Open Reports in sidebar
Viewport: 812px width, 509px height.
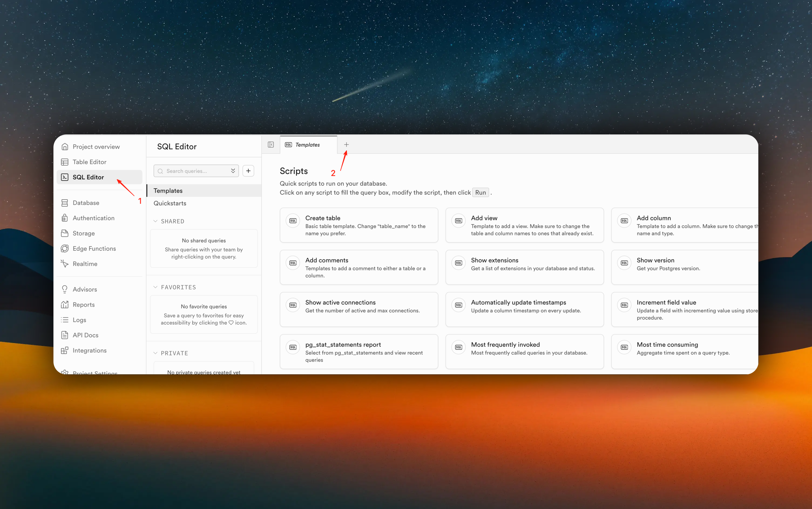[x=83, y=305]
